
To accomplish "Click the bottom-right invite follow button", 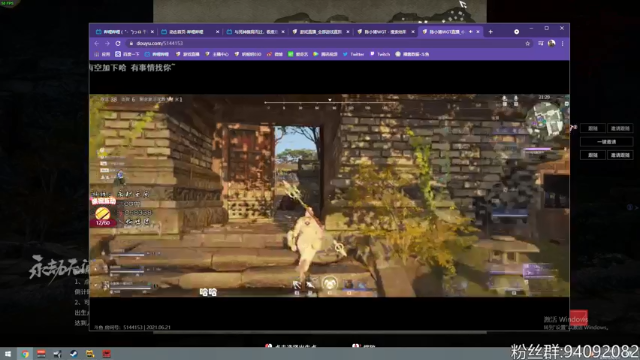I will point(620,155).
